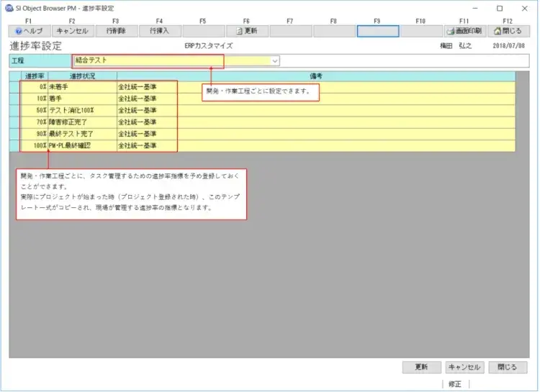
Task: Open help with the F1 ヘルプ button
Action: (30, 31)
